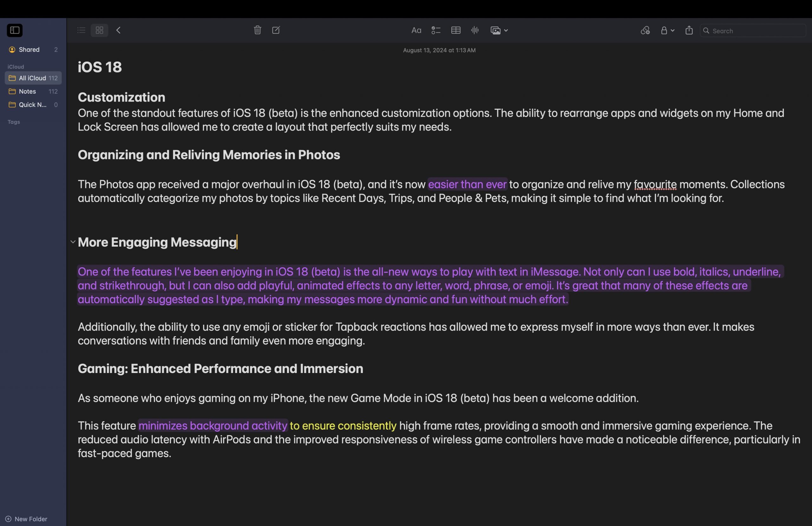This screenshot has width=812, height=526.
Task: Click the iOS 18 note title
Action: point(100,67)
